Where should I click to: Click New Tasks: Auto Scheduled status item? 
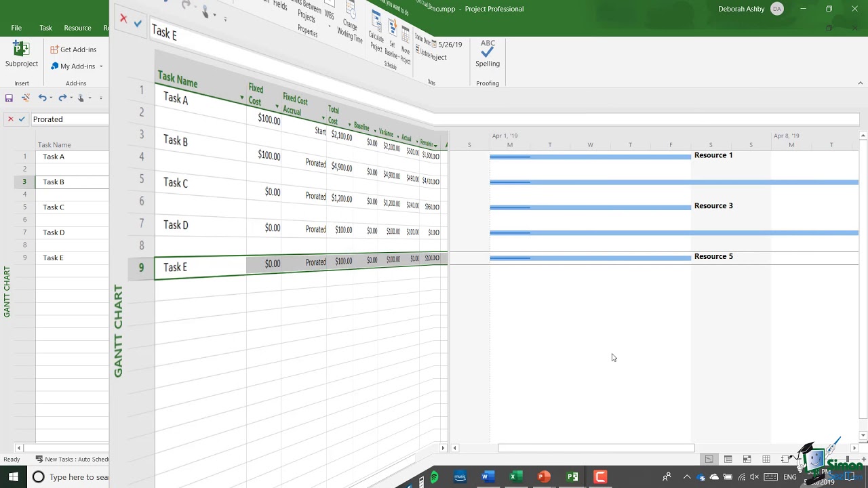(72, 460)
